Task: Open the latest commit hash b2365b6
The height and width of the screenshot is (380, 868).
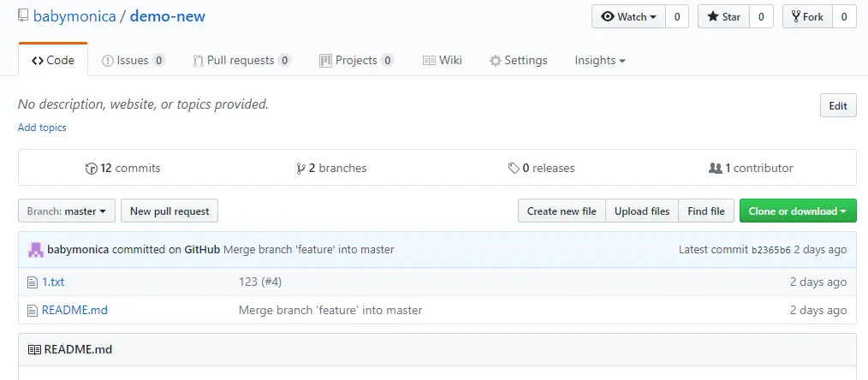Action: click(771, 250)
